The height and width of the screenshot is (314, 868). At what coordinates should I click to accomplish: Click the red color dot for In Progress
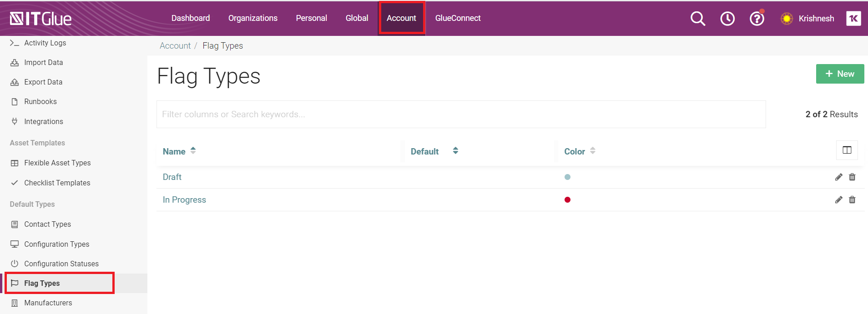[567, 200]
